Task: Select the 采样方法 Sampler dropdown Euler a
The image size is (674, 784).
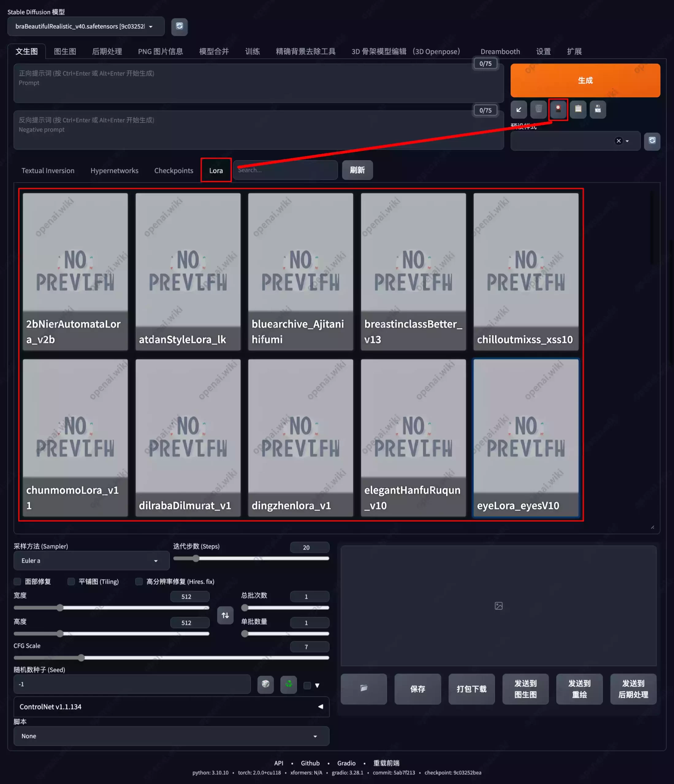Action: click(x=87, y=560)
